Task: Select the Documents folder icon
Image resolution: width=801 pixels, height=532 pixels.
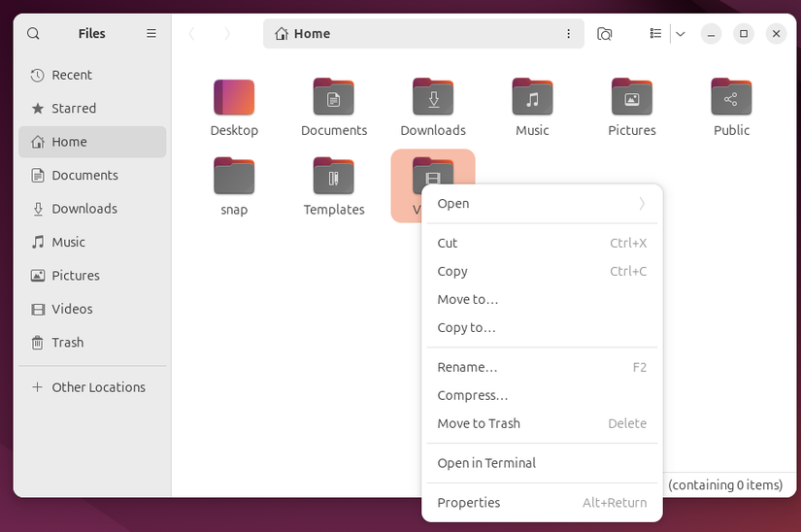Action: point(333,98)
